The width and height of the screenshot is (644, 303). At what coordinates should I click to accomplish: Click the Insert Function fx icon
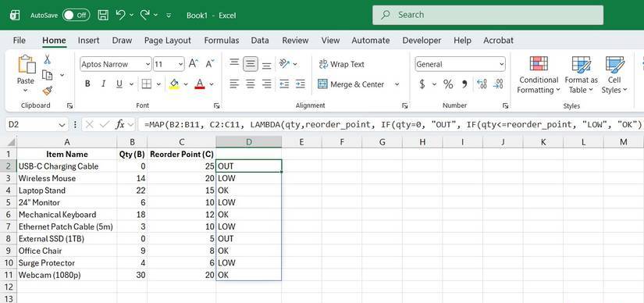(x=120, y=124)
